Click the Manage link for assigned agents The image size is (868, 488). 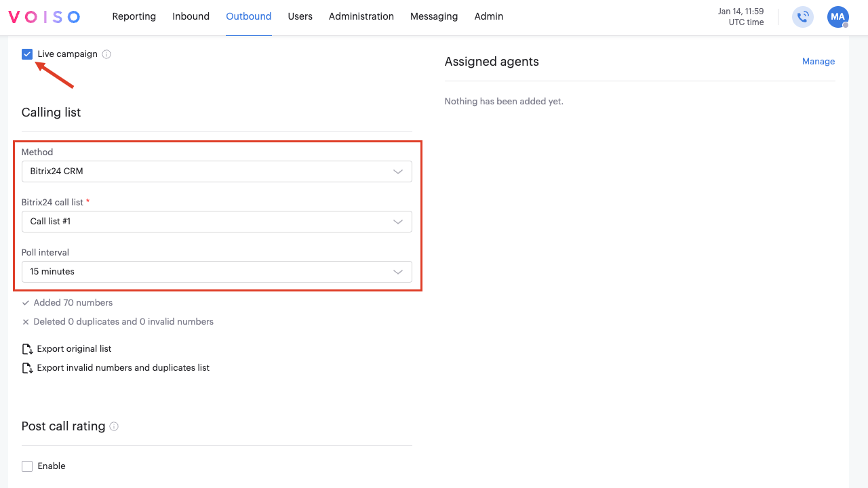coord(818,61)
